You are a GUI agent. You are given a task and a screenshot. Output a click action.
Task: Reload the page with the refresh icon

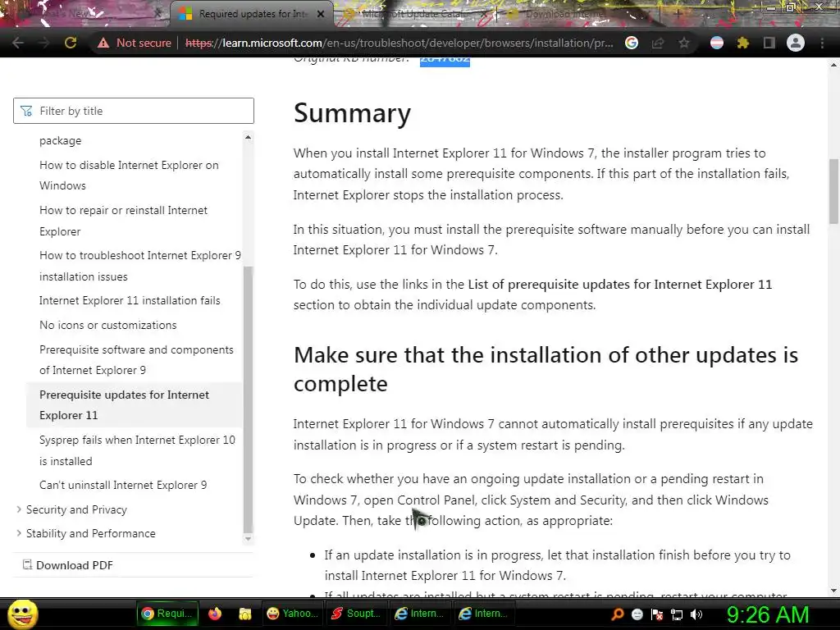point(71,43)
